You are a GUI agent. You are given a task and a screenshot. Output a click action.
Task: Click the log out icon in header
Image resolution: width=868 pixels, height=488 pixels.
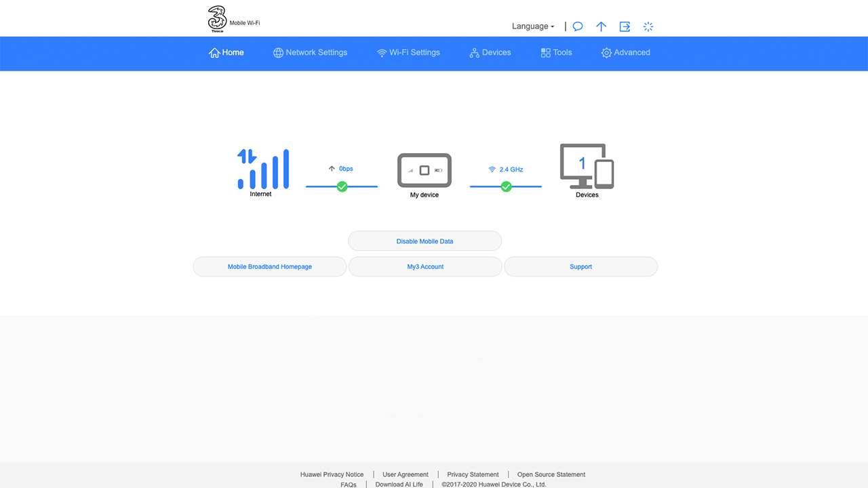click(625, 26)
